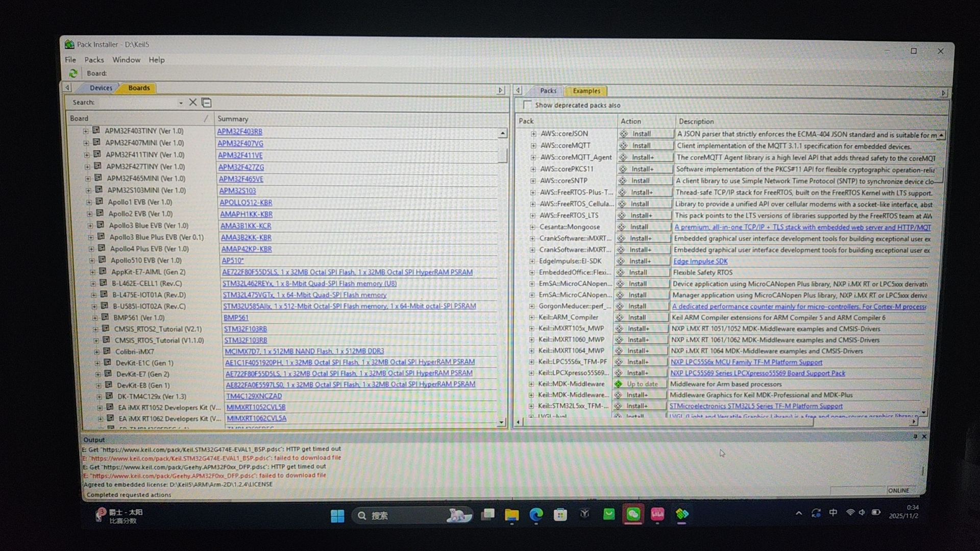Click the green refresh packs icon
Image resolution: width=980 pixels, height=551 pixels.
[x=73, y=73]
